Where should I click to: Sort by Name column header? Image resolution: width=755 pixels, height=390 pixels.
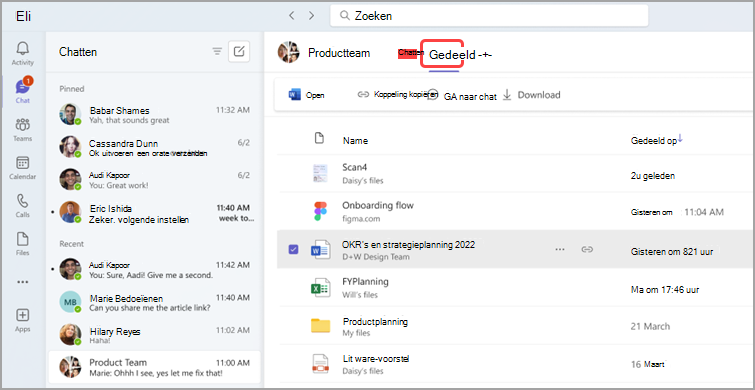coord(355,141)
